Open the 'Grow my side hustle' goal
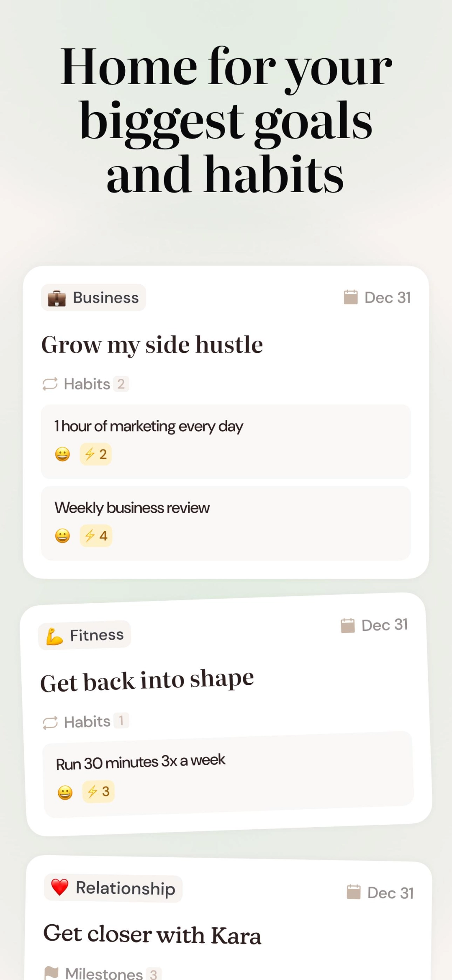The height and width of the screenshot is (980, 452). 152,345
